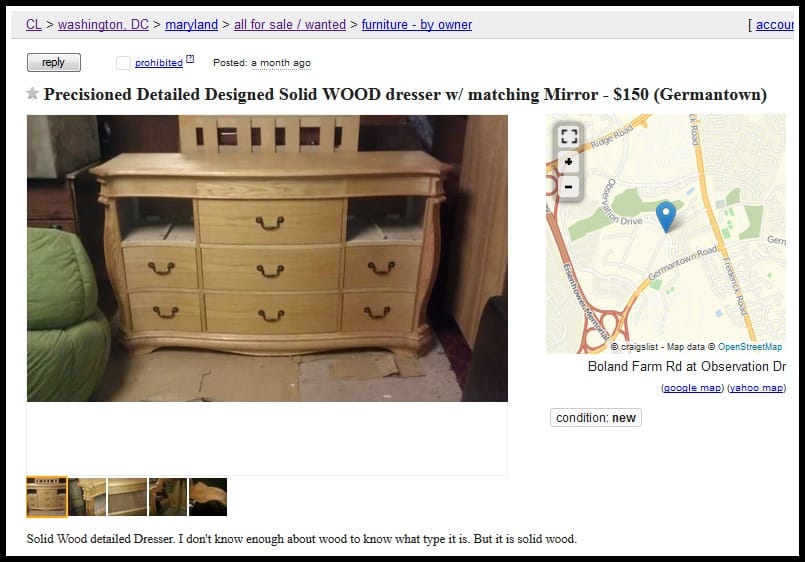Open location in yahoo map

(757, 387)
